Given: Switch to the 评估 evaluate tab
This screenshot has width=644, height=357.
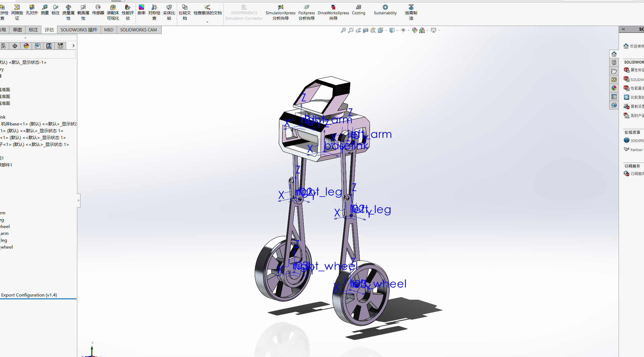Looking at the screenshot, I should coord(49,30).
